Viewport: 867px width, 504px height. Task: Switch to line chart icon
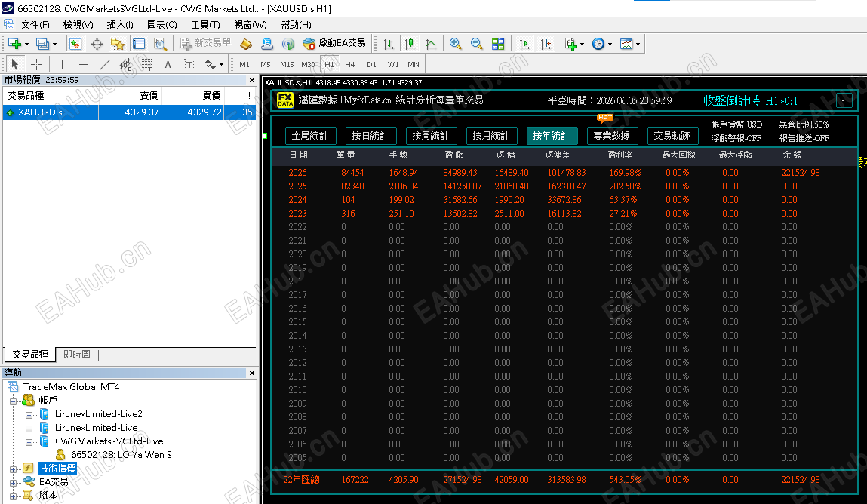point(431,44)
